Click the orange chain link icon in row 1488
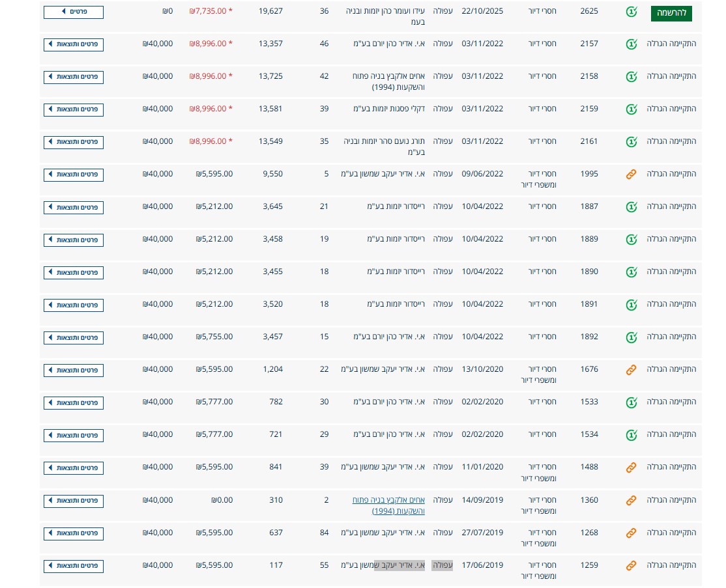 632,468
